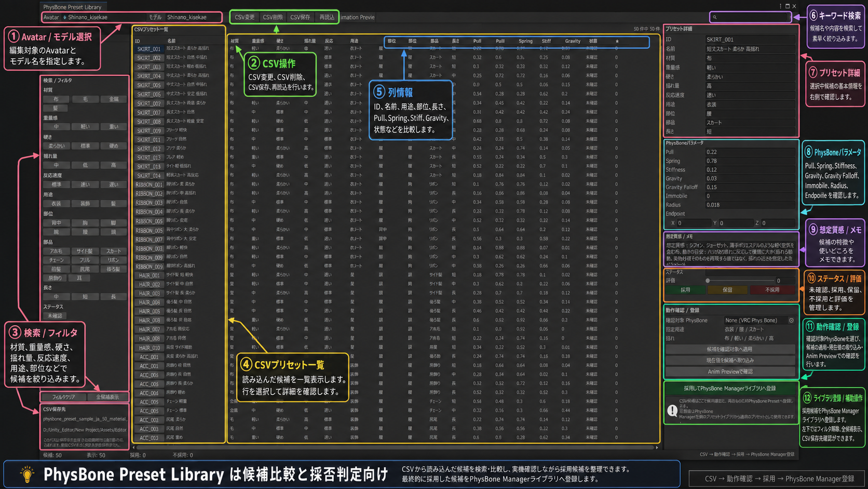Toggle the 低 sway amount filter
This screenshot has width=868, height=489.
click(85, 165)
